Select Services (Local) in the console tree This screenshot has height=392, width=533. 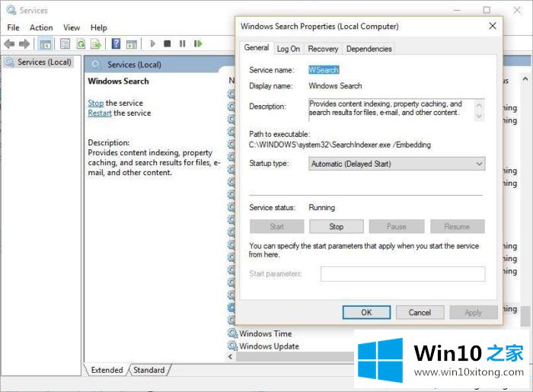[44, 62]
